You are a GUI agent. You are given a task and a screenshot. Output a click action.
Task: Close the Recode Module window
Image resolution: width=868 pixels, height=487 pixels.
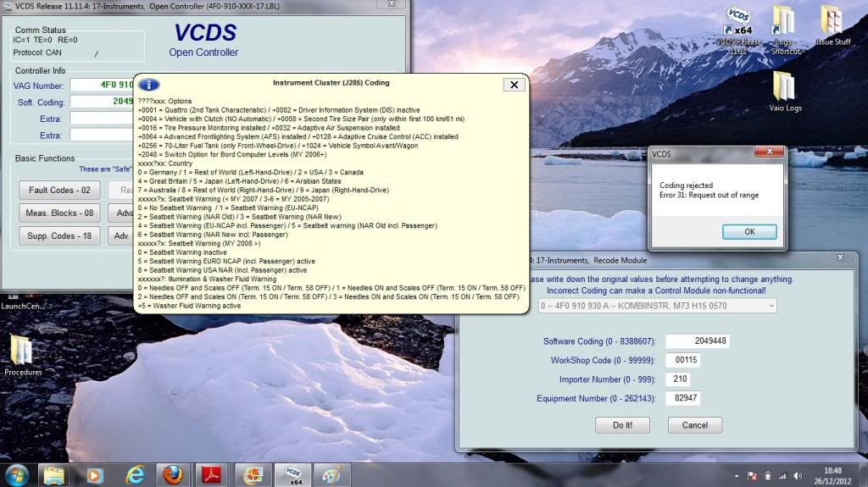click(839, 257)
